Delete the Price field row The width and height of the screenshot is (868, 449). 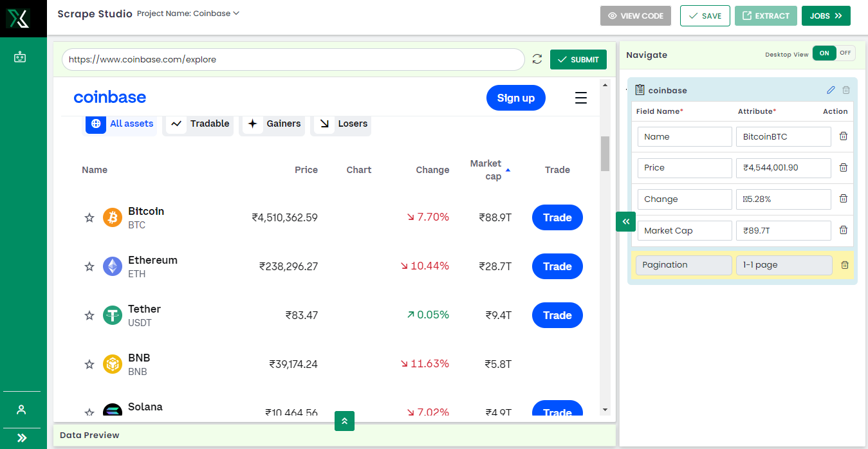tap(844, 167)
